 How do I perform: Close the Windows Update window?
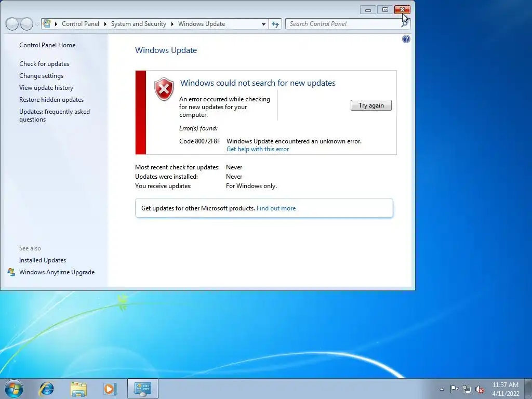(402, 10)
